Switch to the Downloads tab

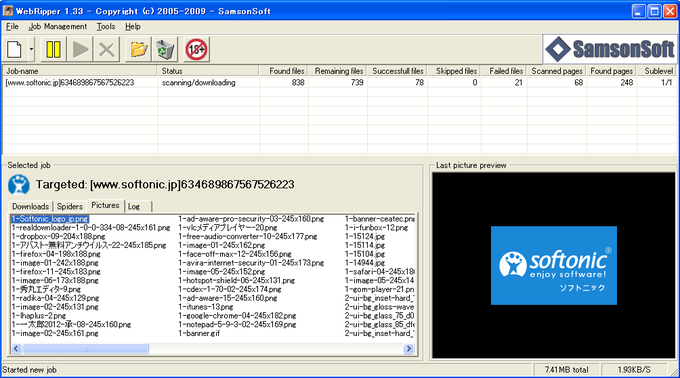coord(30,206)
